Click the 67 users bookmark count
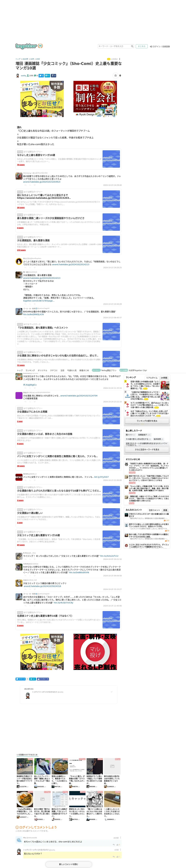Screen dimensions: 186x868 [21, 545]
